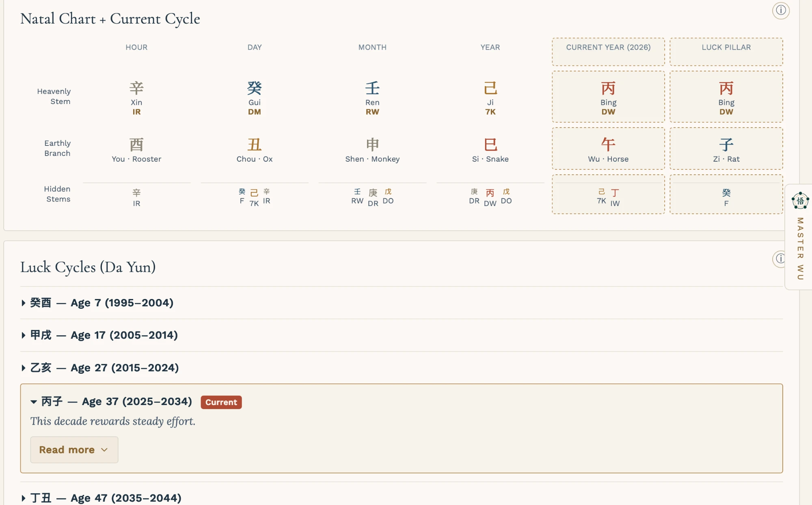Click the Year hidden stem 丙 DW

click(x=490, y=197)
